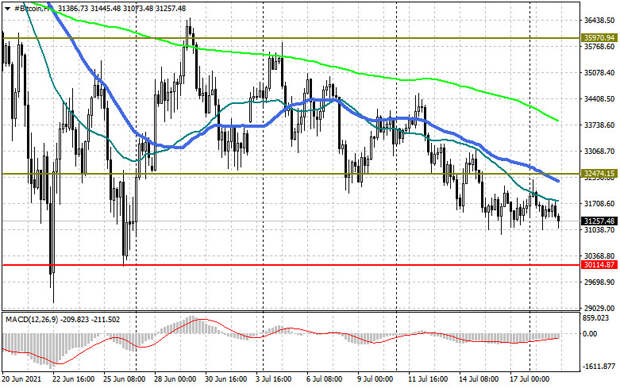Click the 29698.90 price scale value
Viewport: 620px width, 388px height.
(x=599, y=282)
